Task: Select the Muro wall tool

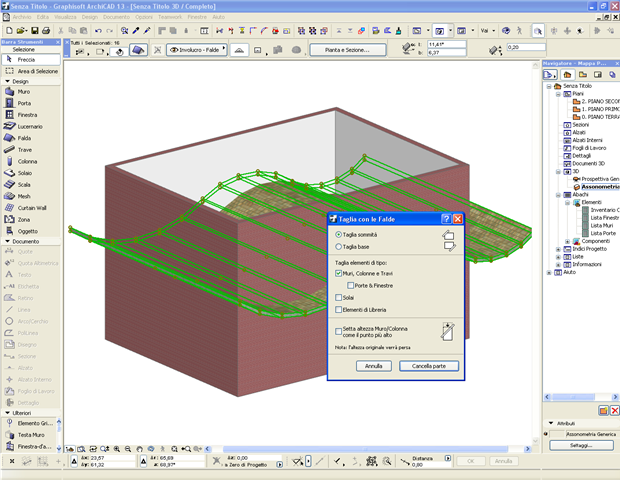Action: tap(24, 92)
